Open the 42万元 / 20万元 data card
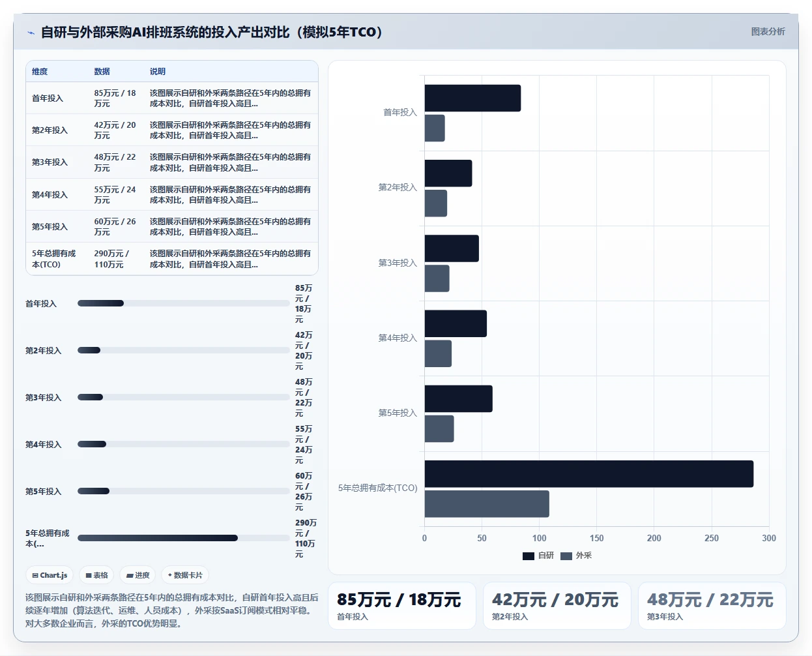 (x=557, y=606)
